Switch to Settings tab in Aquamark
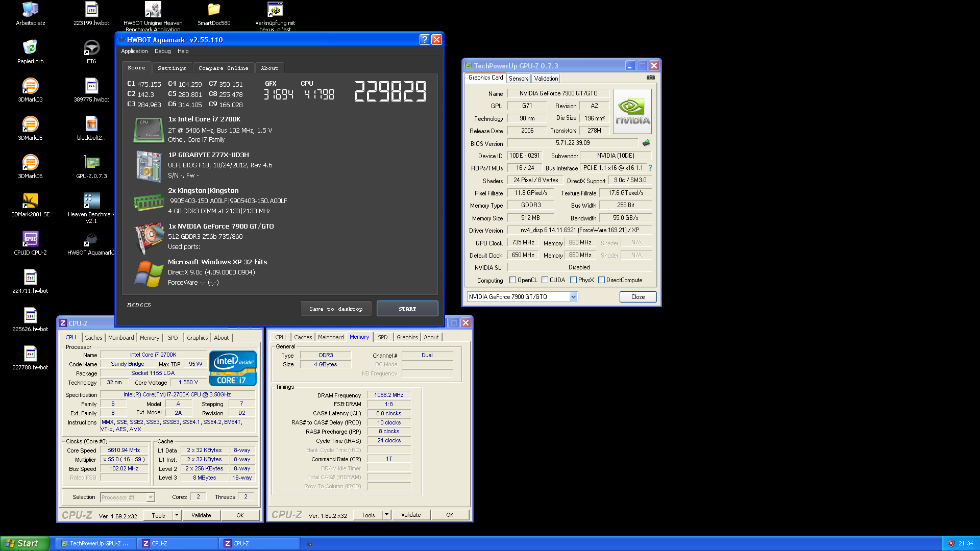980x551 pixels. click(x=172, y=68)
